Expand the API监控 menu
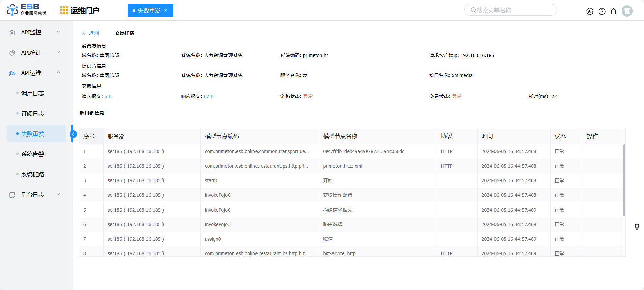The height and width of the screenshot is (290, 644). [36, 32]
